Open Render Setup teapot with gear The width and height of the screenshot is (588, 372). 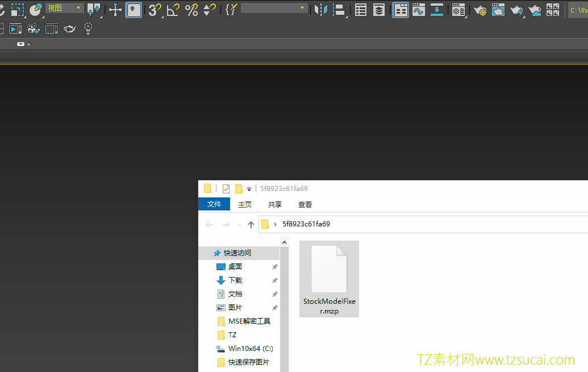(x=480, y=10)
